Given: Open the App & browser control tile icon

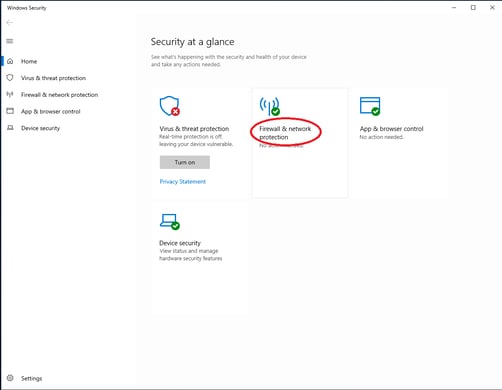Looking at the screenshot, I should click(x=370, y=106).
